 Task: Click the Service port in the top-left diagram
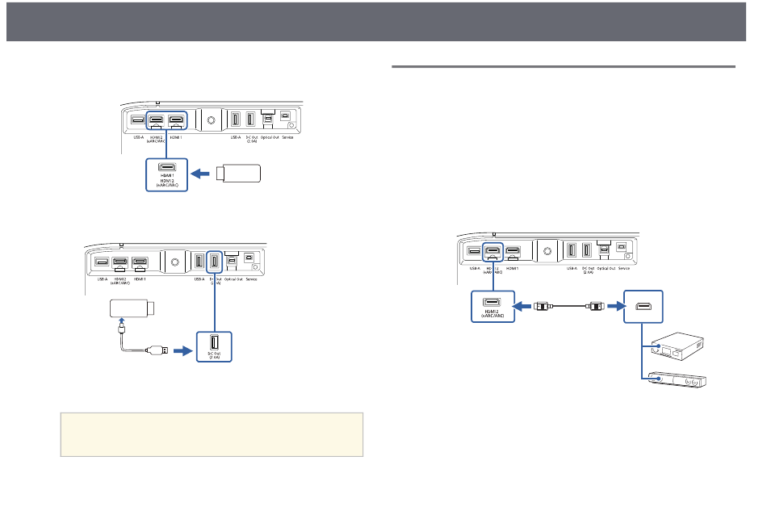[x=285, y=116]
